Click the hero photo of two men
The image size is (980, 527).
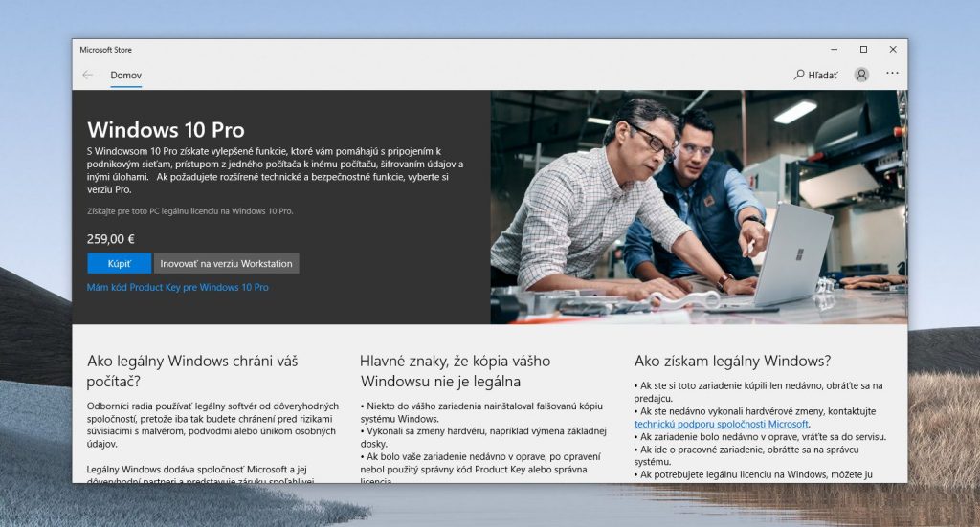(699, 207)
